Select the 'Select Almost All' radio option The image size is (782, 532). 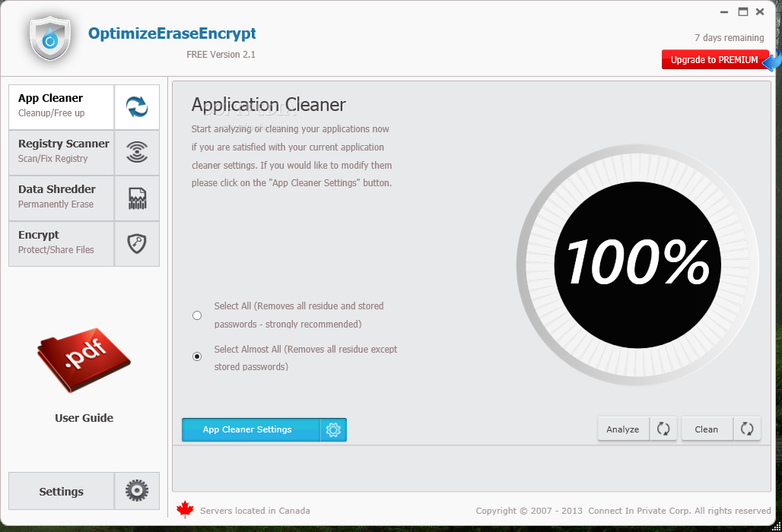pyautogui.click(x=197, y=356)
